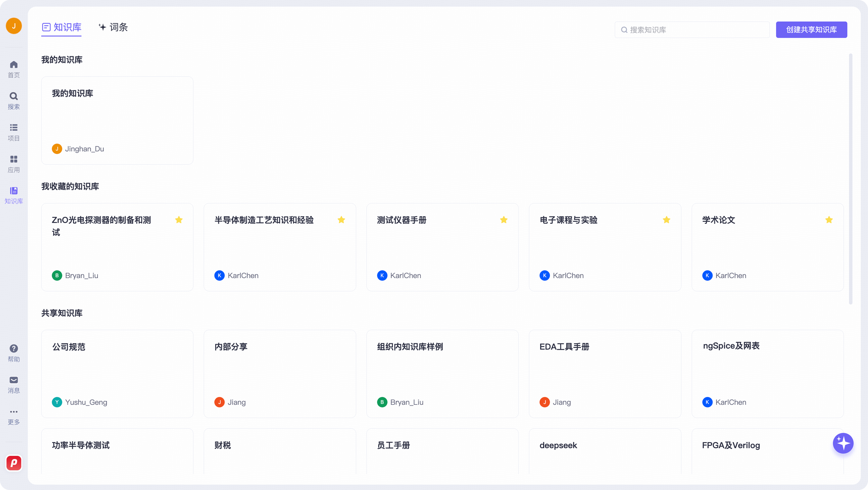Open the 电子课程与实验 card
Image resolution: width=868 pixels, height=490 pixels.
(x=605, y=247)
